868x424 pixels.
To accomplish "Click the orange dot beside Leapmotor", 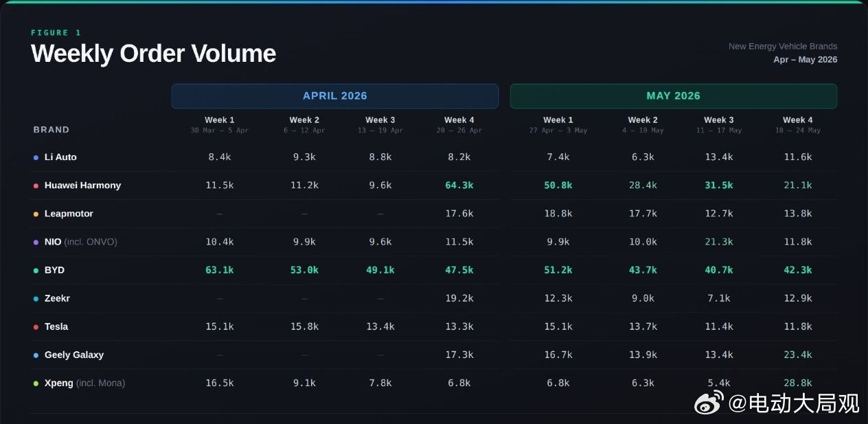I will point(36,214).
